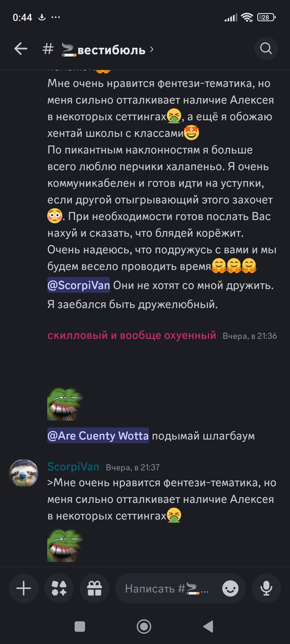
Task: Open the скилловый и вообще охуенный username
Action: tap(132, 335)
